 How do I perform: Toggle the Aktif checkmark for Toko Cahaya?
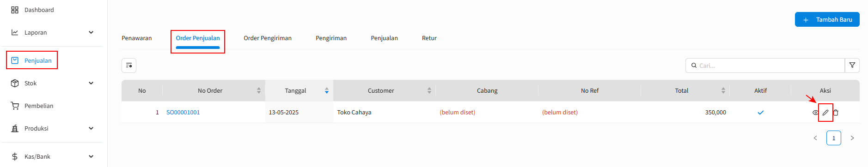coord(761,113)
